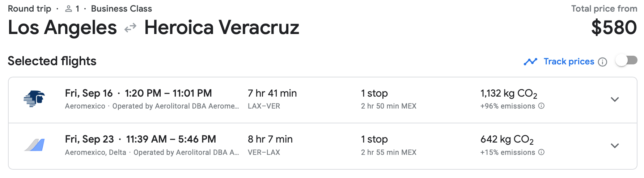Enable the Track prices toggle switch
This screenshot has height=178, width=644.
click(627, 60)
